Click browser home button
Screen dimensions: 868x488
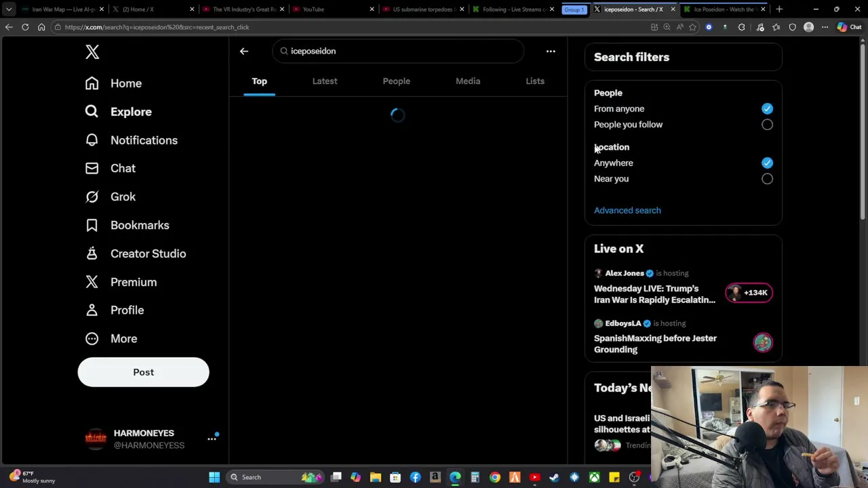[41, 27]
